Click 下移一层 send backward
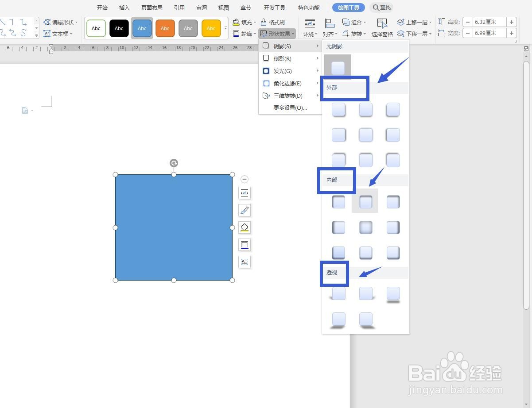Screen dimensions: 532x408 point(415,34)
